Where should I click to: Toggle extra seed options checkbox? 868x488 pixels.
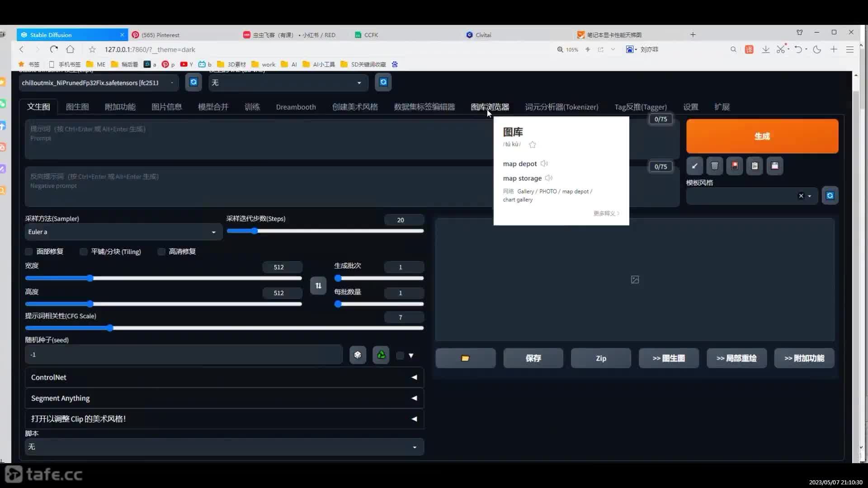pos(400,356)
